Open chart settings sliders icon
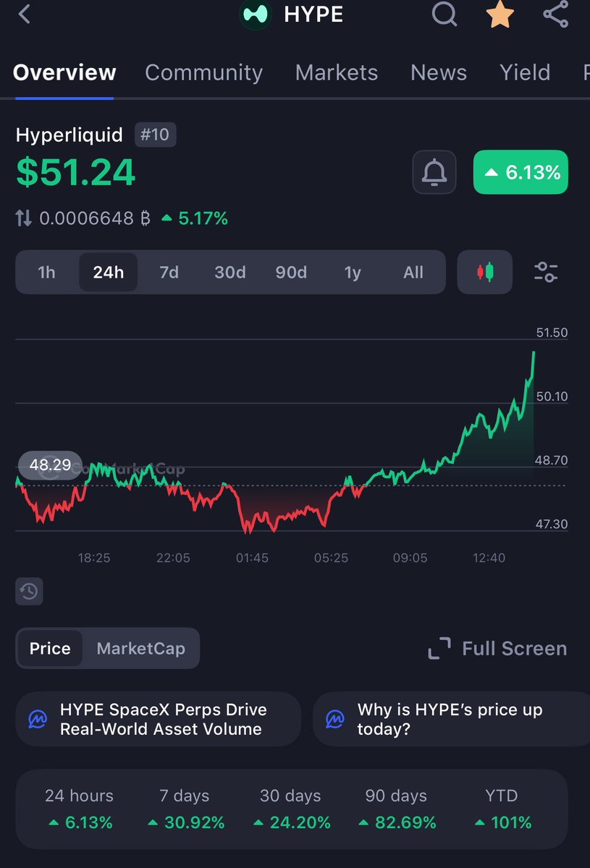The height and width of the screenshot is (868, 590). [546, 272]
